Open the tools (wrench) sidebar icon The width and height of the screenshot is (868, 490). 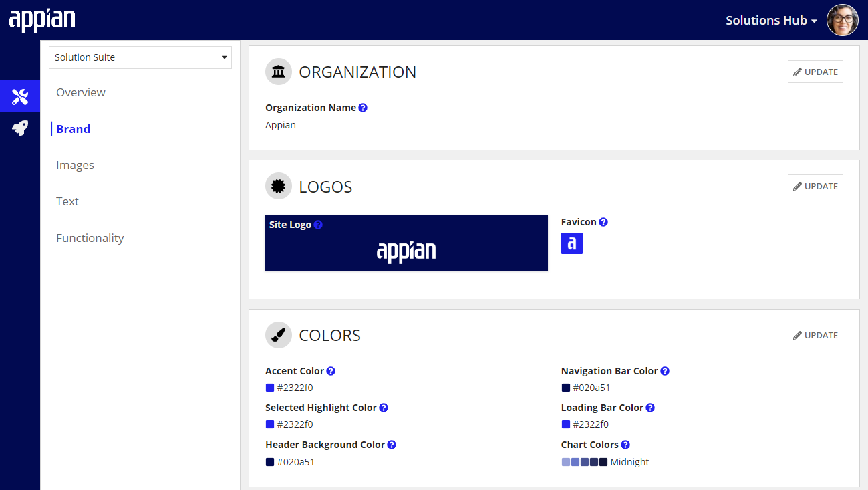coord(20,97)
